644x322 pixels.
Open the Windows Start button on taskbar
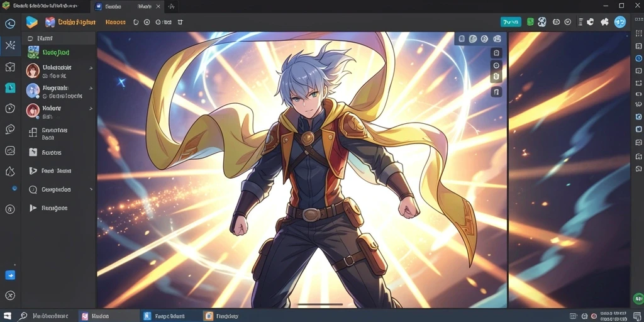tap(8, 316)
